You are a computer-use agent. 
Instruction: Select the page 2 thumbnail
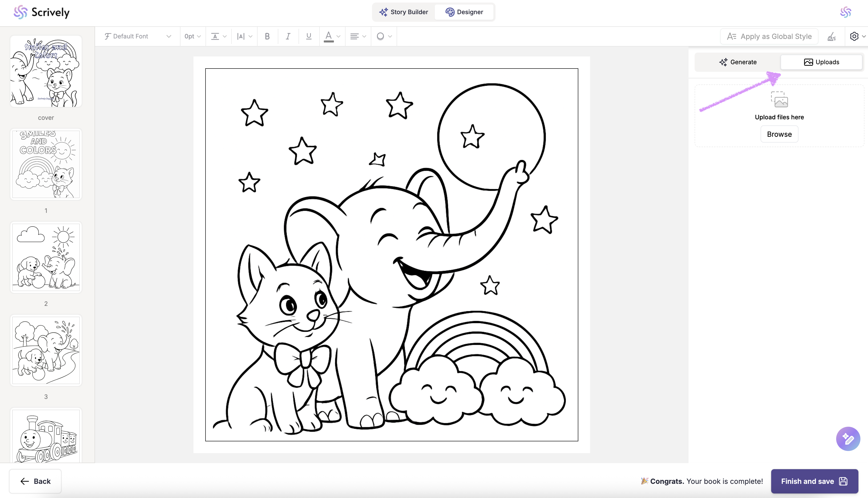pos(46,257)
